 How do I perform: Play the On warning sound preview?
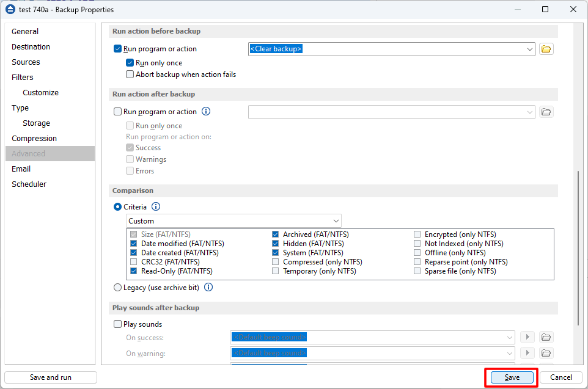click(527, 353)
